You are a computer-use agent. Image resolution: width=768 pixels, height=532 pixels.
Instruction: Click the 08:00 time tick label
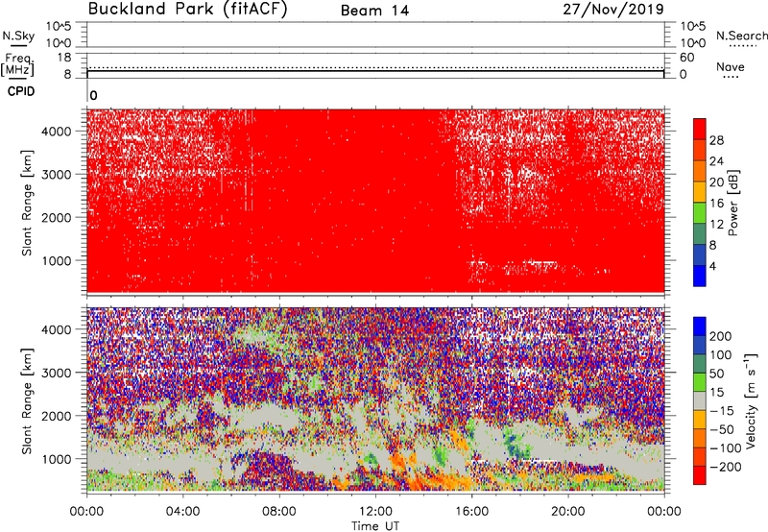pyautogui.click(x=279, y=512)
